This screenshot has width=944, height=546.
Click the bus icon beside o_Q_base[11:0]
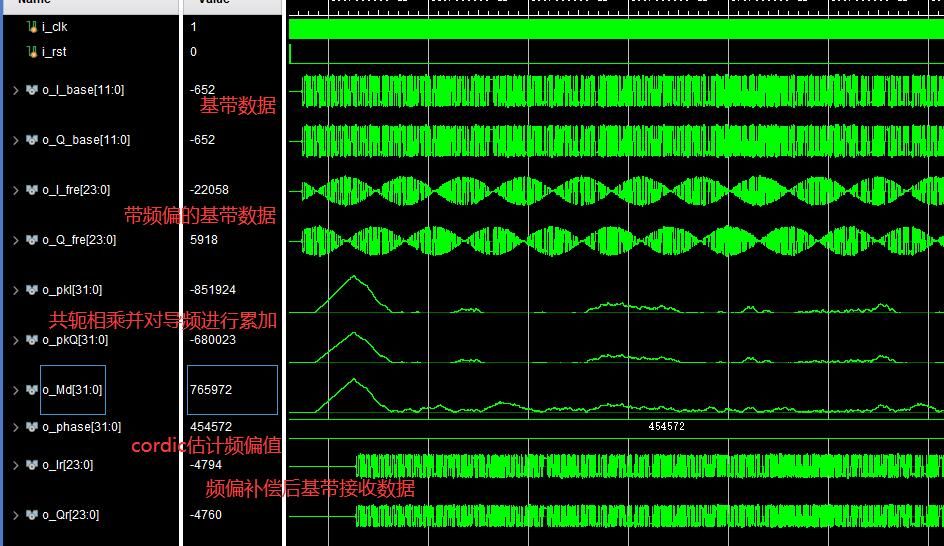[32, 140]
